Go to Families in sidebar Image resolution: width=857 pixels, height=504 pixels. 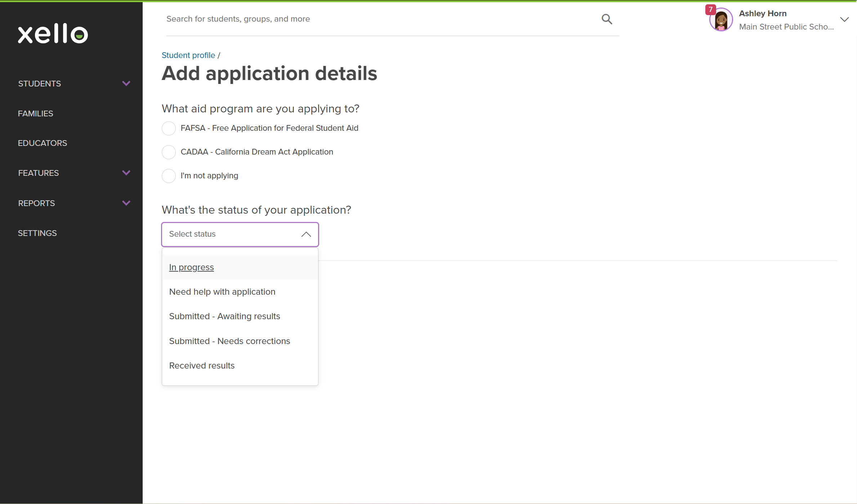(36, 113)
